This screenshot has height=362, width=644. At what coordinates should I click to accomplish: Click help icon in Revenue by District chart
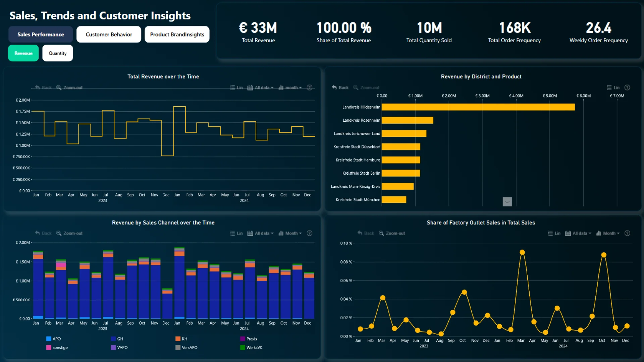[x=627, y=87]
